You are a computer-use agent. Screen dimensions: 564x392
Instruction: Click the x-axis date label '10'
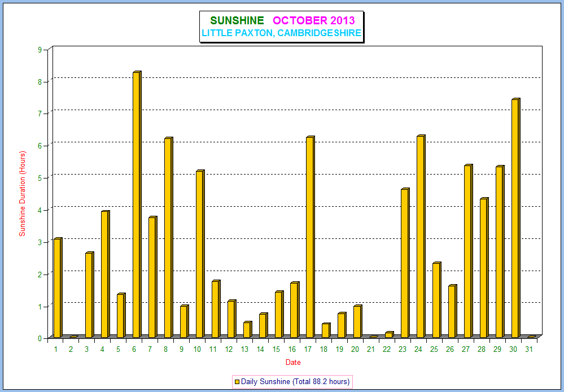tap(197, 349)
